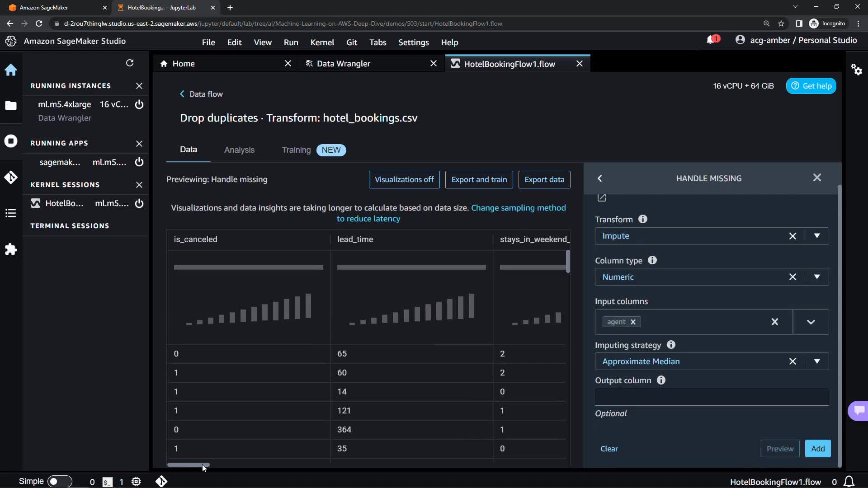
Task: Shut down the ml.m5.4xlarge instance
Action: tap(139, 104)
